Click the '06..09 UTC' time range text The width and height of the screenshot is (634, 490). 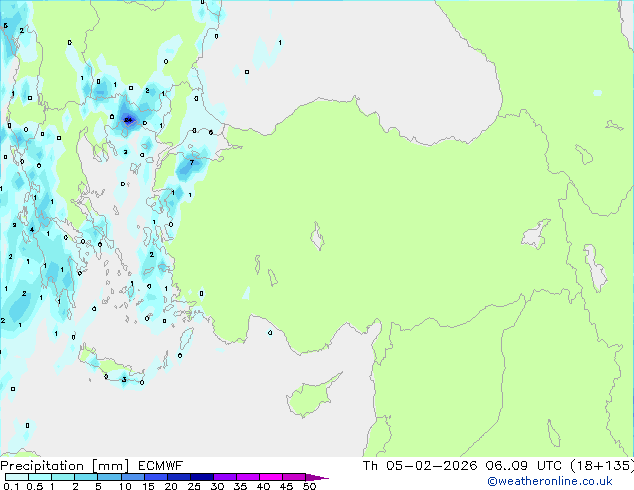pyautogui.click(x=524, y=466)
